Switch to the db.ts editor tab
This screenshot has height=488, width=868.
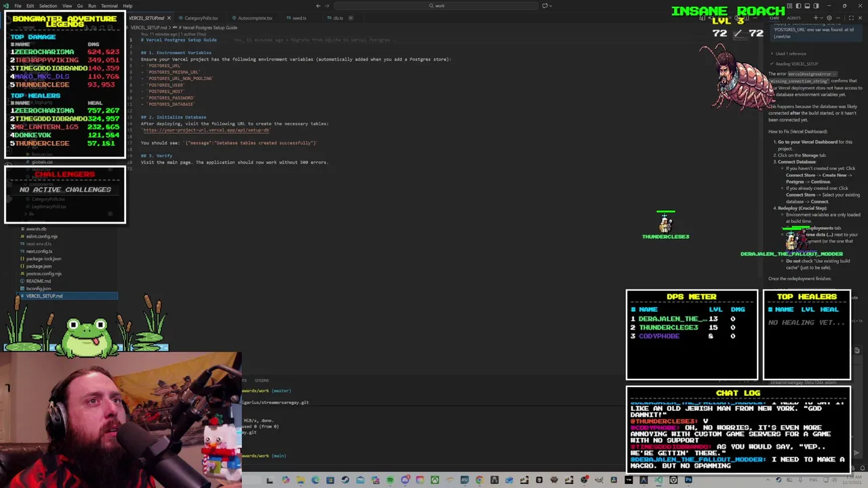(x=338, y=18)
